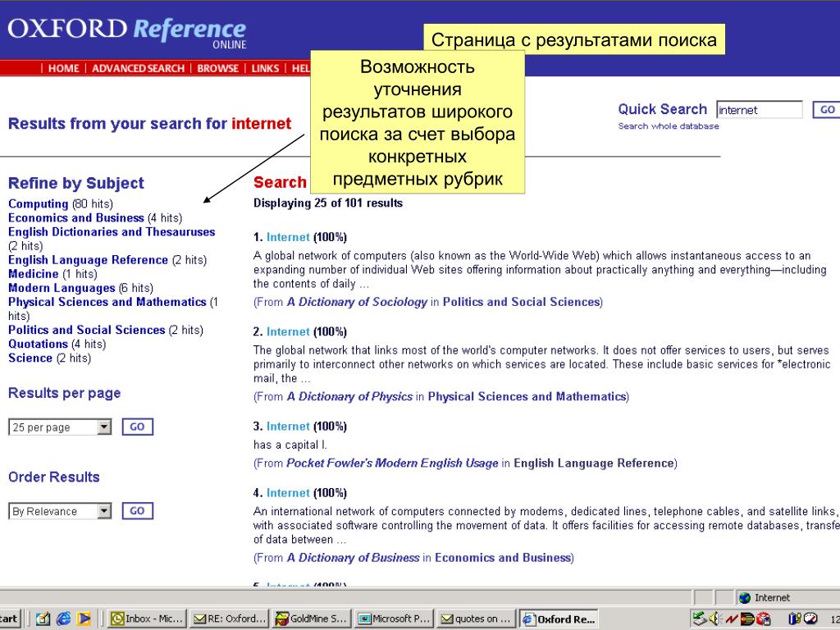This screenshot has width=840, height=630.
Task: Switch to Inbox - Microsoft Outlook taskbar button
Action: [147, 619]
